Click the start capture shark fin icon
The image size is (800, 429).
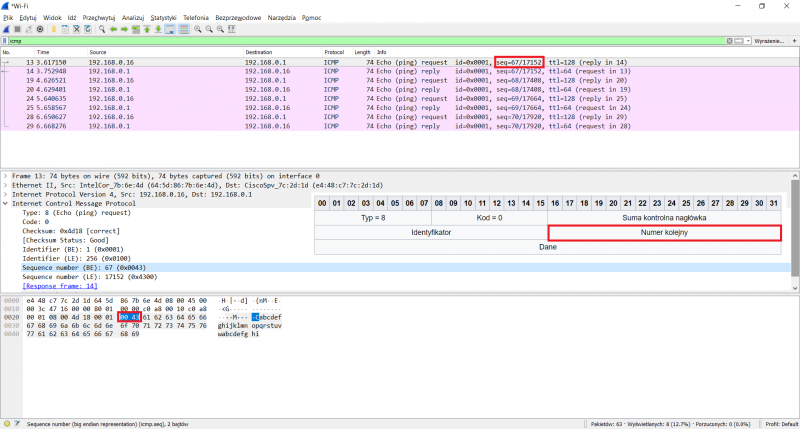tap(7, 29)
